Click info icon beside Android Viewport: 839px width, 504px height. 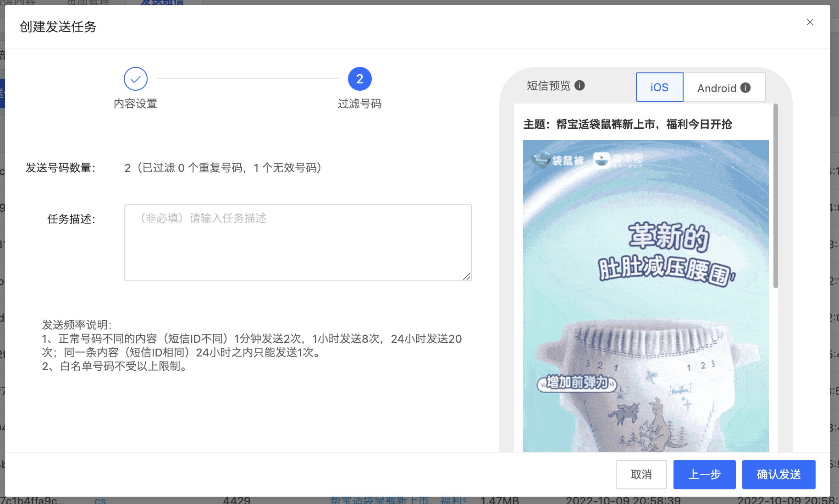tap(745, 88)
